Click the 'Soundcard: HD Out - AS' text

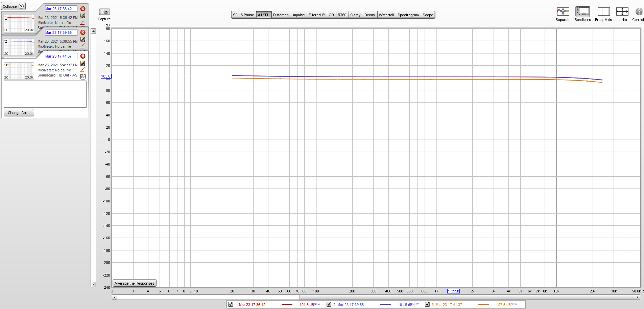(x=57, y=75)
